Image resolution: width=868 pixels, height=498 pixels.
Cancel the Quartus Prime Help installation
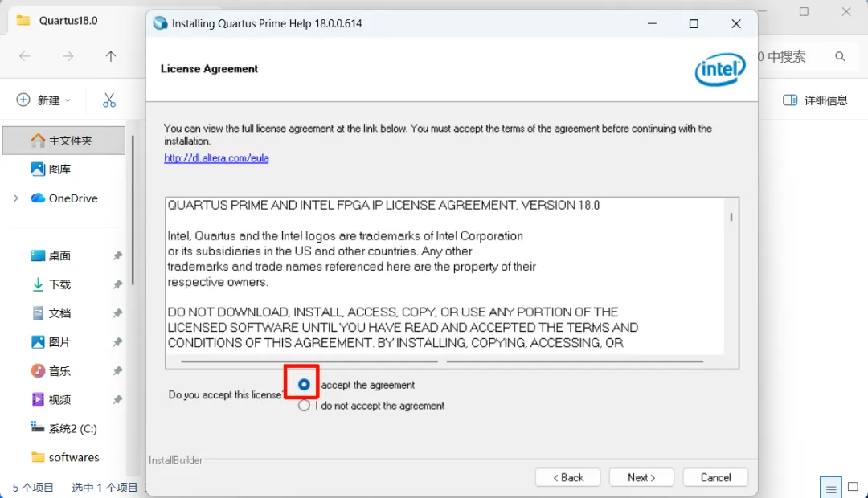(715, 477)
